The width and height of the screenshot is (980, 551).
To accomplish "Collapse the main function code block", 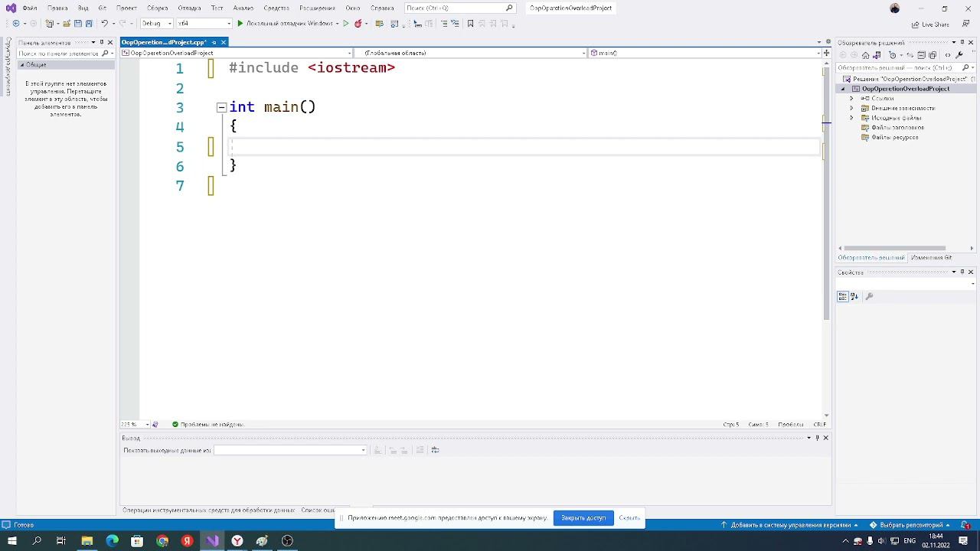I will 221,108.
